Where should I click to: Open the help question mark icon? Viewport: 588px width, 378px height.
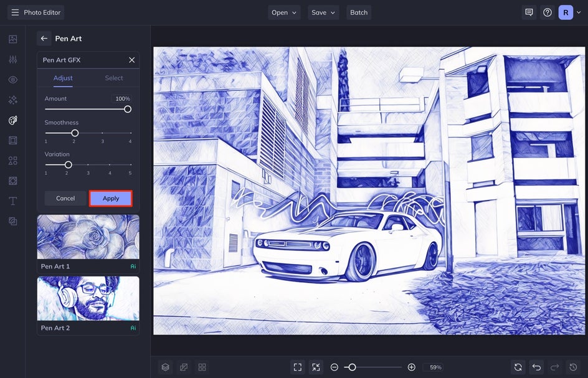click(x=548, y=12)
